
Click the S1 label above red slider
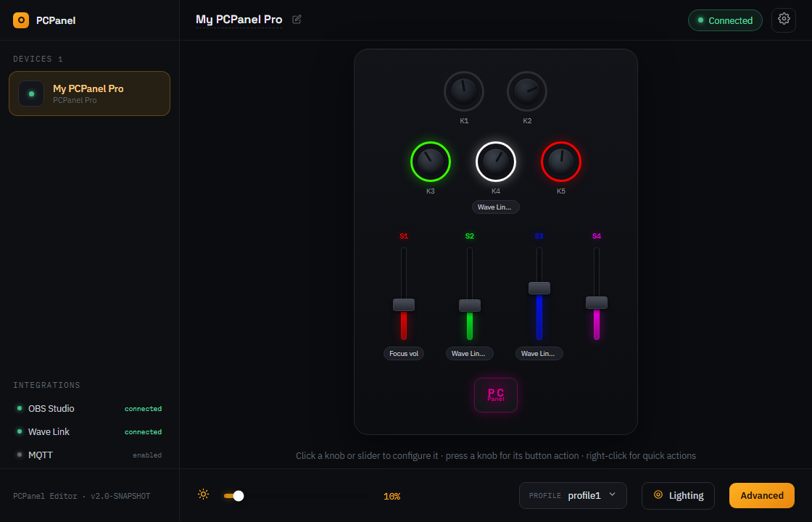[x=404, y=236]
